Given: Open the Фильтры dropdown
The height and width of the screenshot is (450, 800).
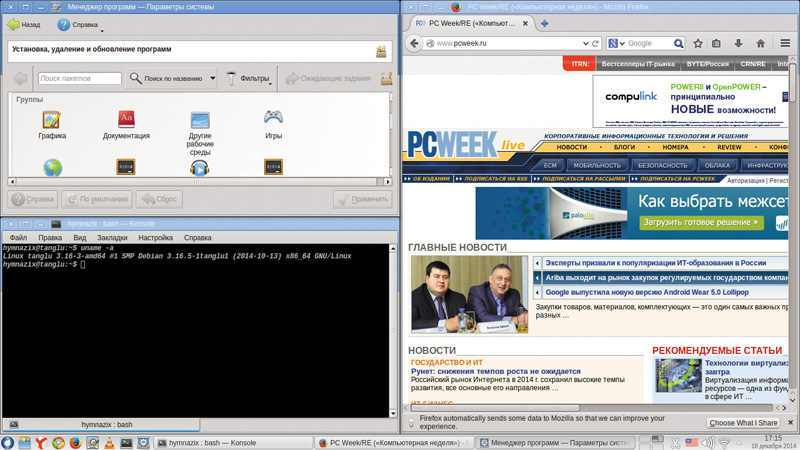Looking at the screenshot, I should point(248,78).
